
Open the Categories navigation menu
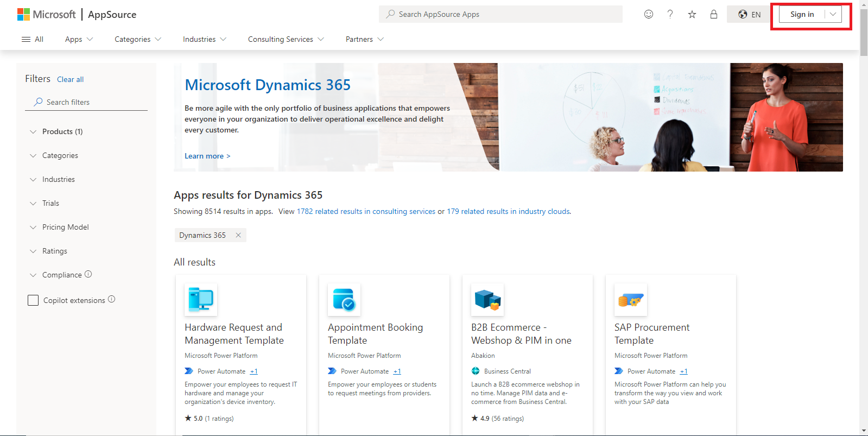pos(138,39)
